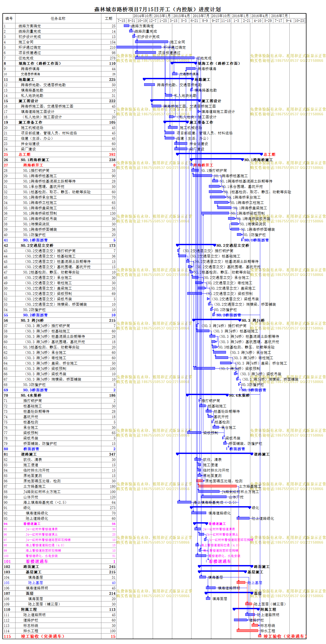Select summary row 110 附属工程 in table
This screenshot has width=326, height=644.
tap(59, 609)
